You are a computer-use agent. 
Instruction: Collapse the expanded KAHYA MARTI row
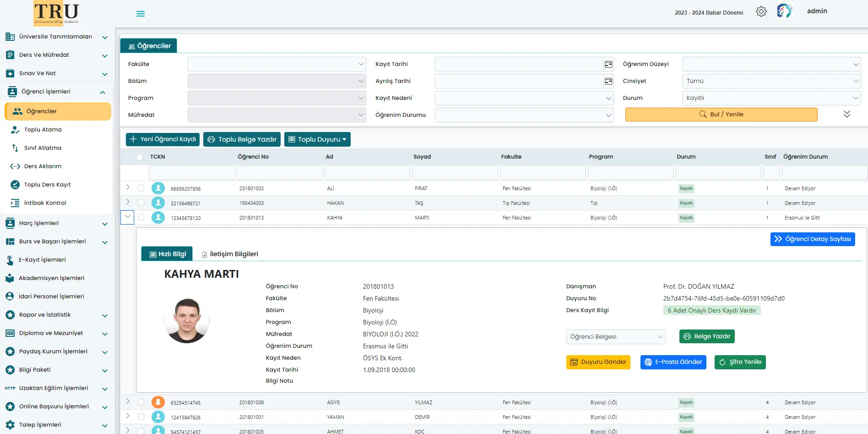click(x=127, y=217)
